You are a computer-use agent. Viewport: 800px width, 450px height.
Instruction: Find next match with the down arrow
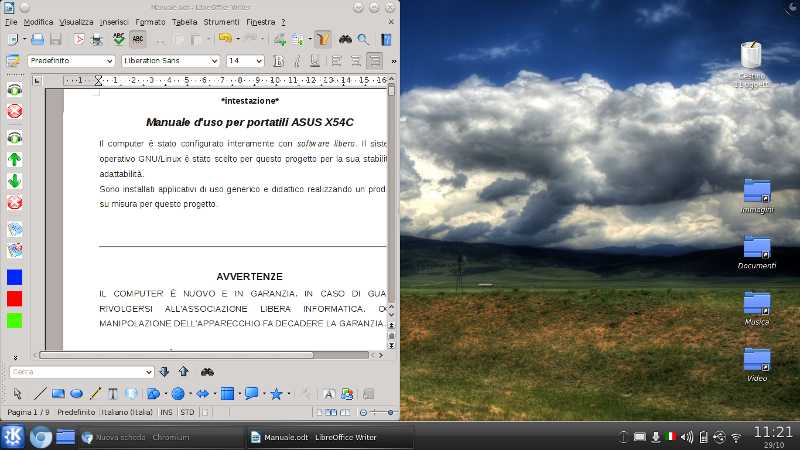164,371
